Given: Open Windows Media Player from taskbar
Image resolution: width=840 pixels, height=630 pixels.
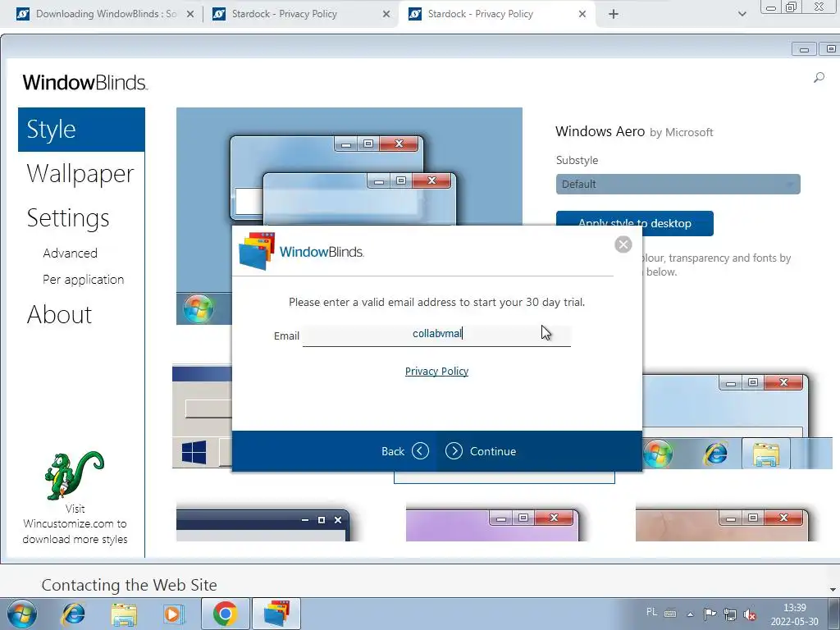Looking at the screenshot, I should click(x=173, y=614).
